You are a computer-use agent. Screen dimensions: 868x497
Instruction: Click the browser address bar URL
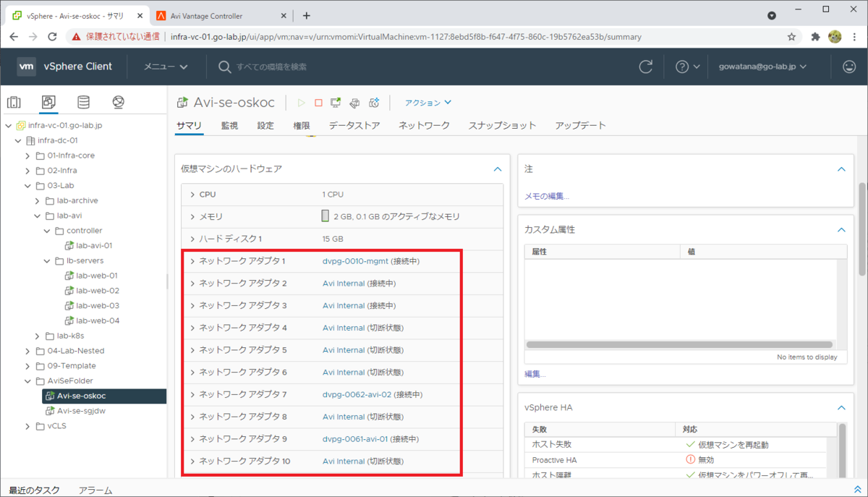(406, 36)
